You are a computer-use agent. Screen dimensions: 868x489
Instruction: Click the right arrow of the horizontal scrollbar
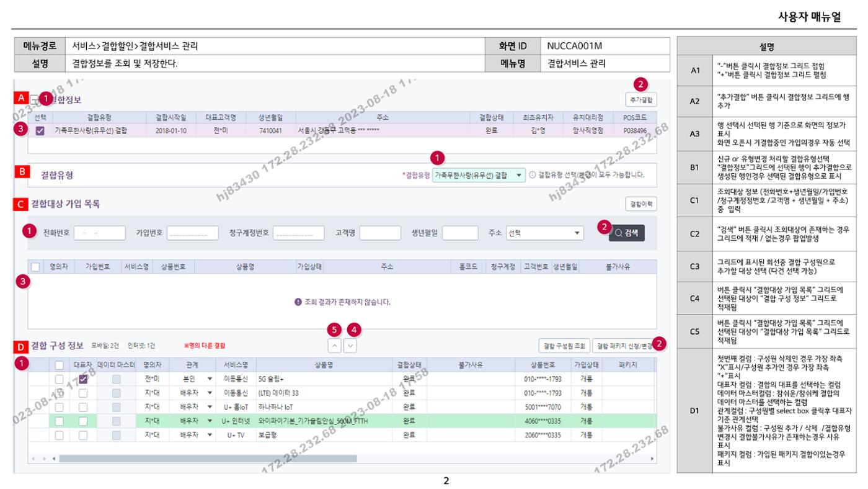652,459
